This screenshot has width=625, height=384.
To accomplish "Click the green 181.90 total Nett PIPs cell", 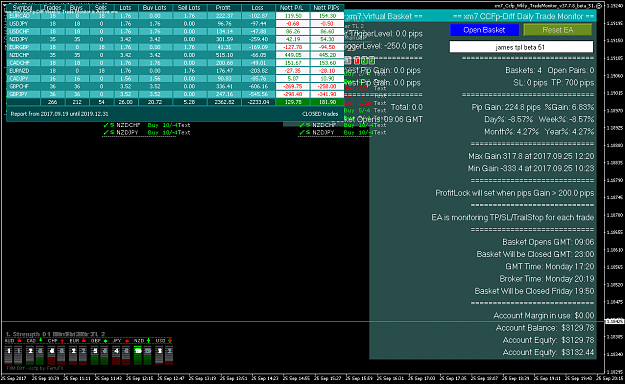I will pos(327,102).
